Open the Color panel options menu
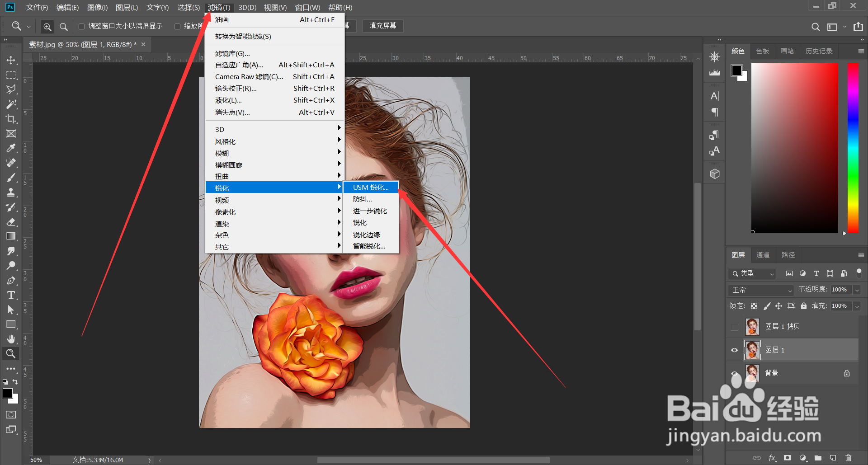This screenshot has width=868, height=465. (x=861, y=51)
